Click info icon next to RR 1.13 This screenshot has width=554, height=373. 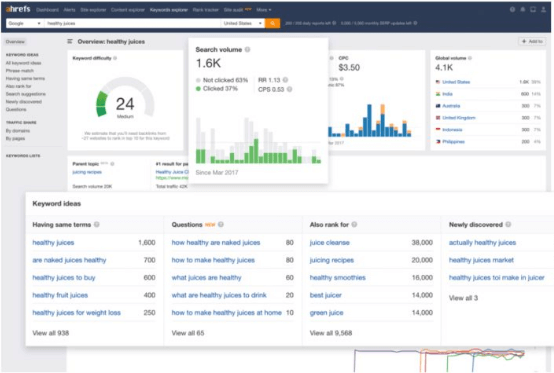point(285,80)
